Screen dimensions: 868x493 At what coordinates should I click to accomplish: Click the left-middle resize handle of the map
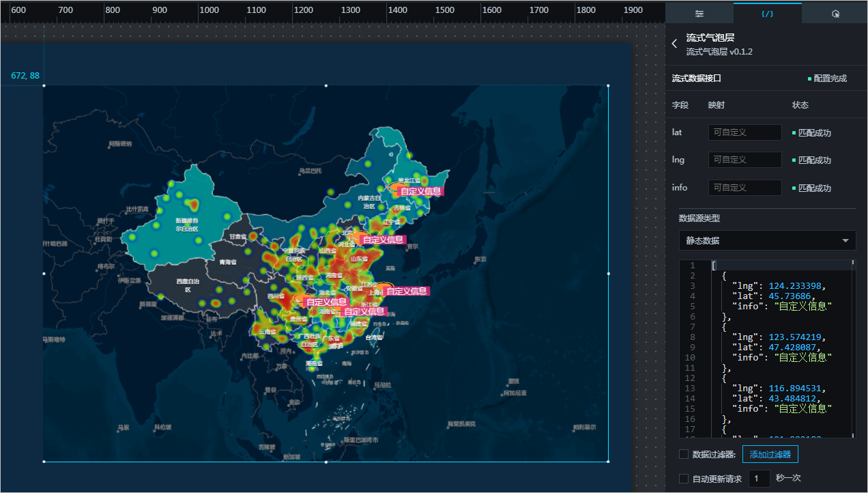(x=44, y=273)
